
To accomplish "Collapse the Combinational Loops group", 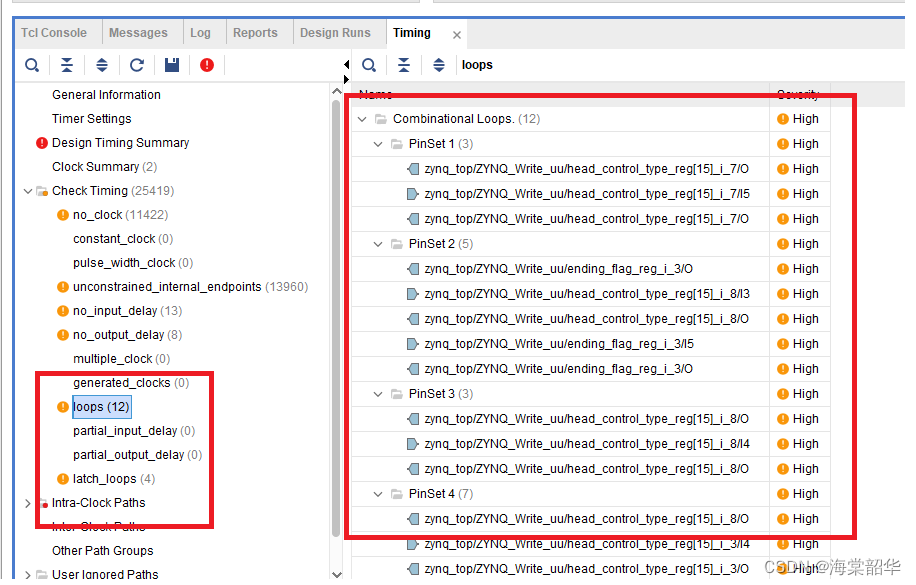I will point(362,118).
